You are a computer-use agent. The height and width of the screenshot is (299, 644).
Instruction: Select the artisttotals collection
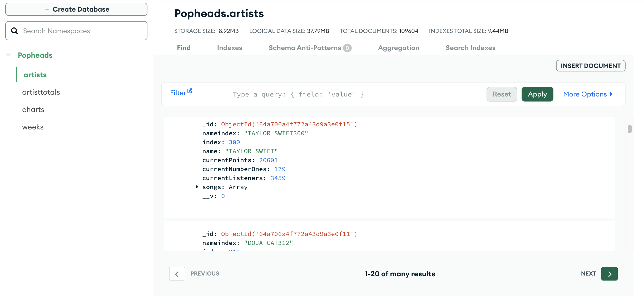coord(41,92)
